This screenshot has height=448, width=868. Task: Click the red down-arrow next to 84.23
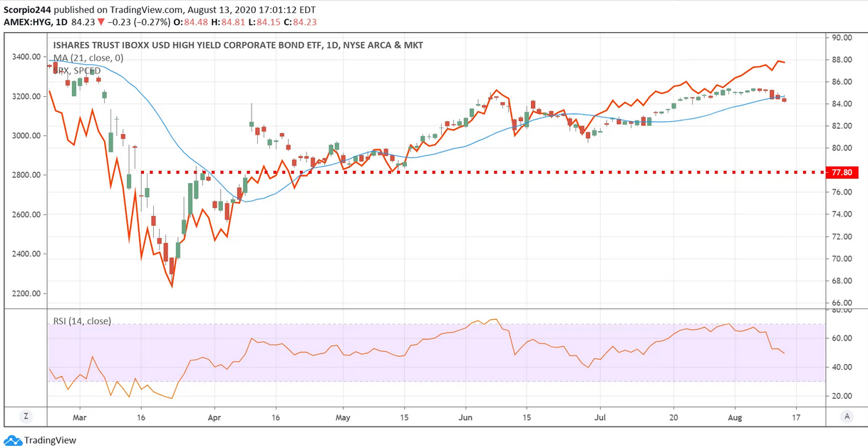click(x=100, y=22)
